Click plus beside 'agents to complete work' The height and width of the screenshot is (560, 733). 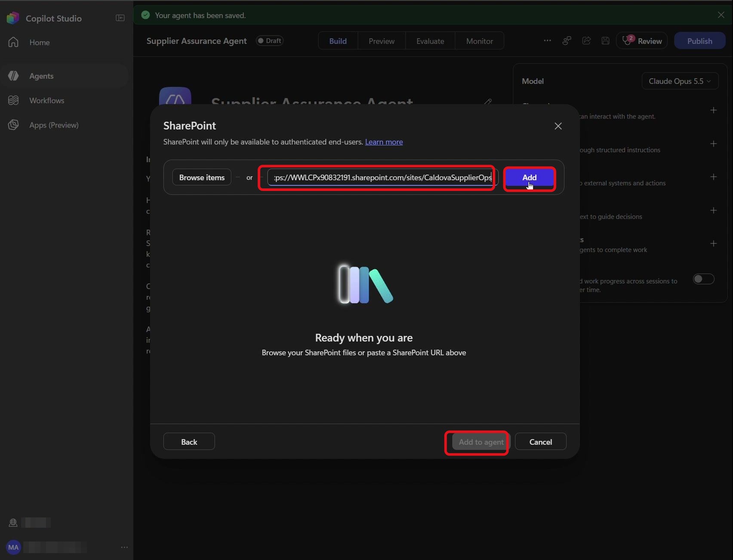[x=713, y=243]
